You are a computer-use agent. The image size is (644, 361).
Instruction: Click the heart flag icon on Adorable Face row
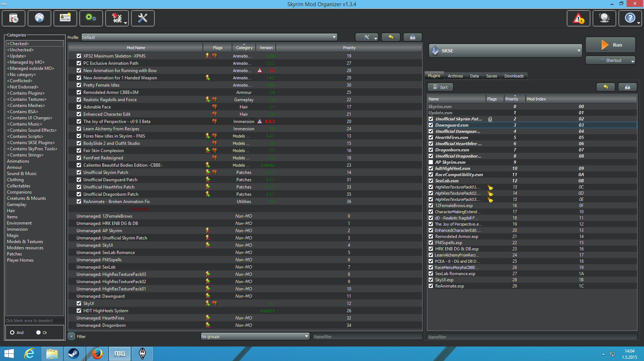coord(215,107)
